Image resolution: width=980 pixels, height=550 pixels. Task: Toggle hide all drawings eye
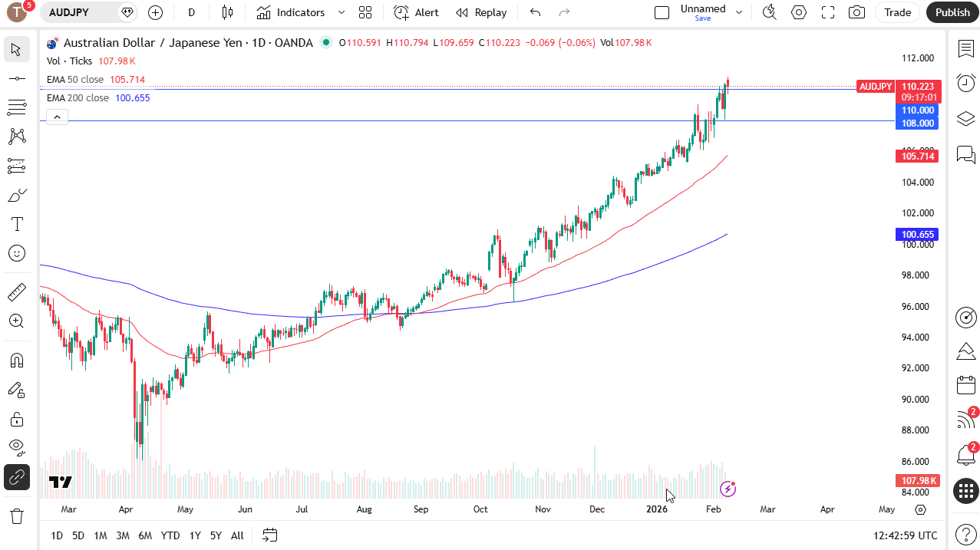[x=16, y=448]
